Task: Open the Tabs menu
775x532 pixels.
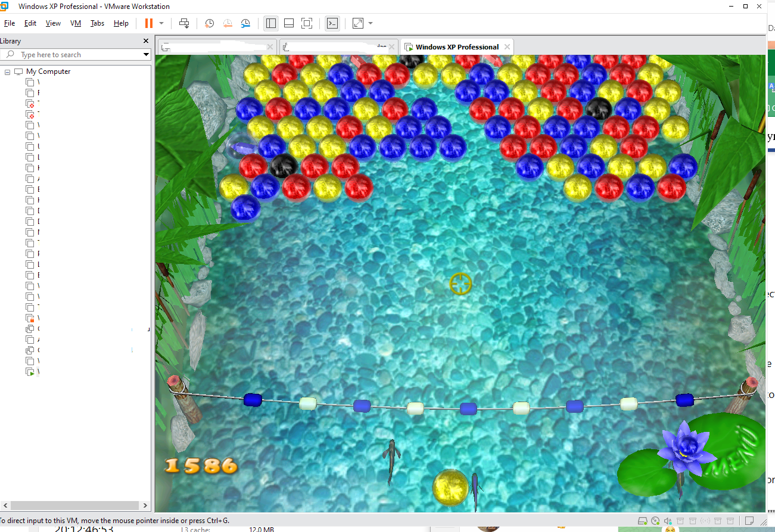Action: click(x=97, y=23)
